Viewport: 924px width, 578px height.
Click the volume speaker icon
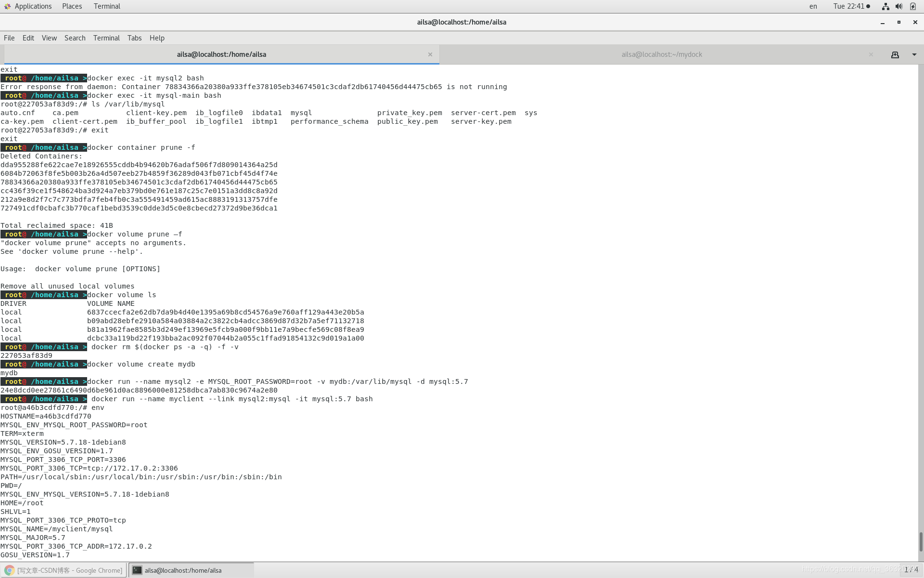[898, 6]
